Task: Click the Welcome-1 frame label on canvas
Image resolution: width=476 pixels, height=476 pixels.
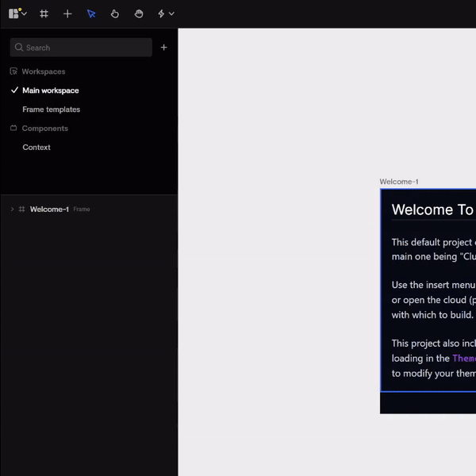Action: 399,182
